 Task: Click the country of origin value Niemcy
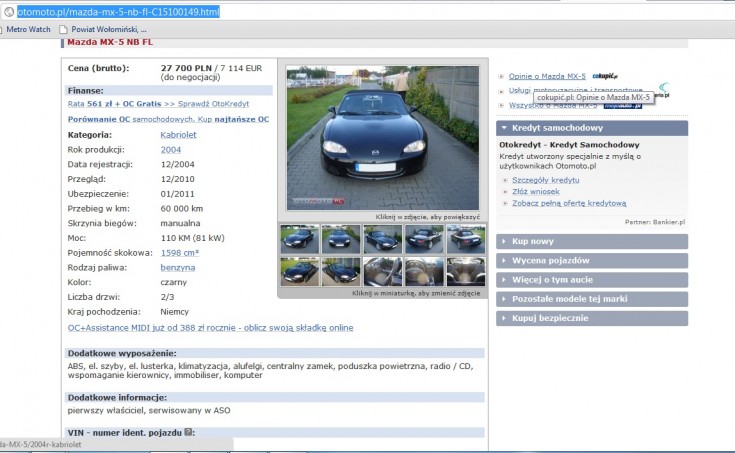(x=174, y=312)
